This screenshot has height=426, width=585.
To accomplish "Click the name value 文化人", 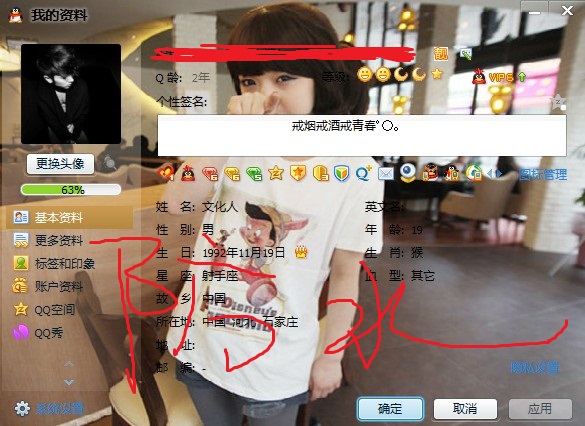I will point(220,206).
